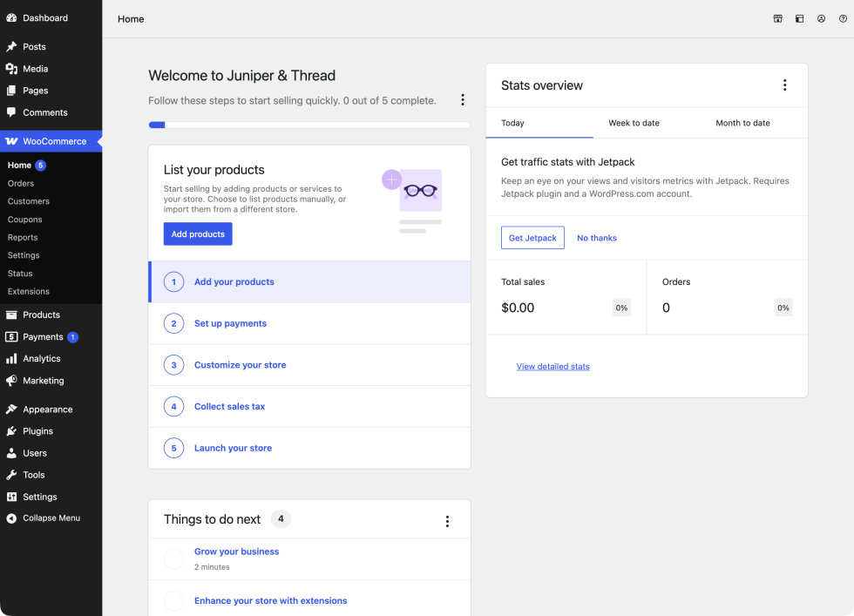Click the WooCommerce logo icon
The width and height of the screenshot is (854, 616).
[x=11, y=141]
